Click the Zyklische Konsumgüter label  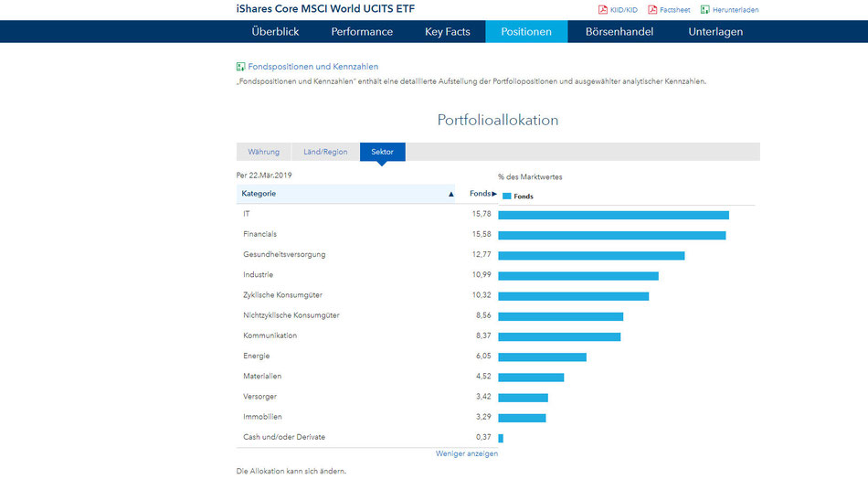point(282,295)
